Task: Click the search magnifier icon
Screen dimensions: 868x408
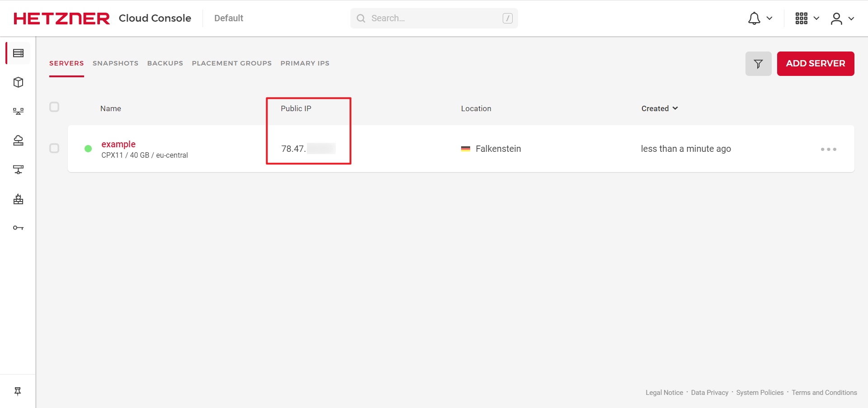Action: pos(361,19)
